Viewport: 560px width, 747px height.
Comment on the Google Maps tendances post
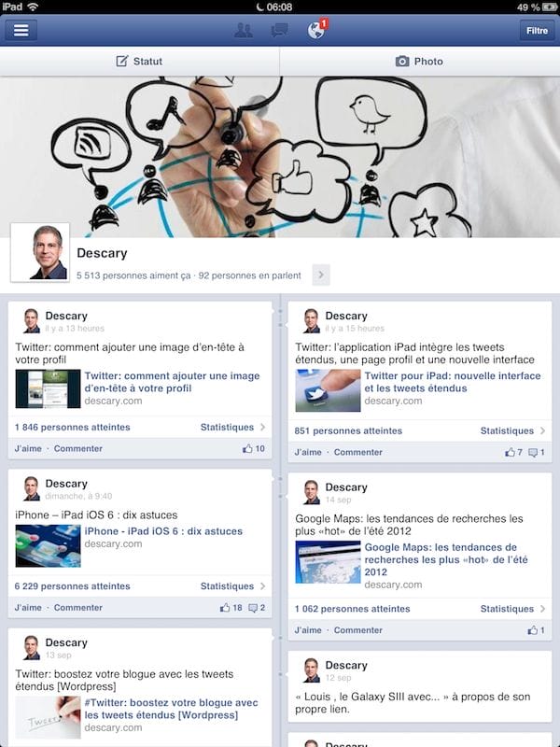(358, 630)
